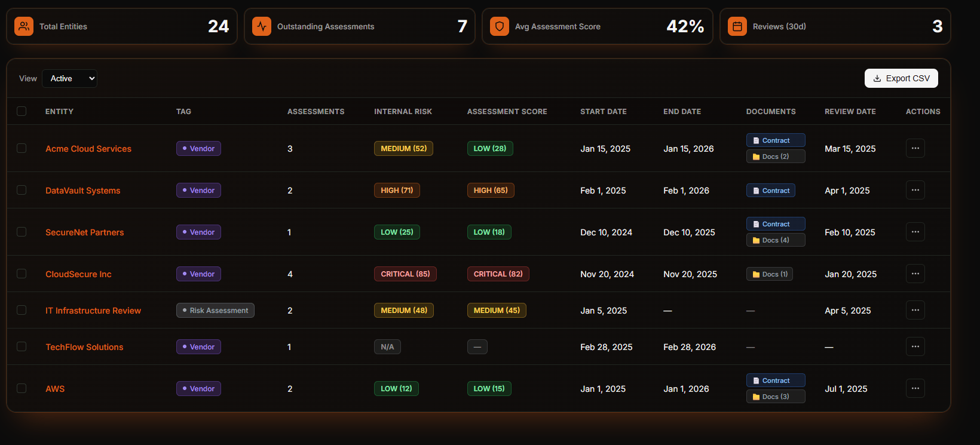
Task: Open the DataVault Systems entity link
Action: 83,191
